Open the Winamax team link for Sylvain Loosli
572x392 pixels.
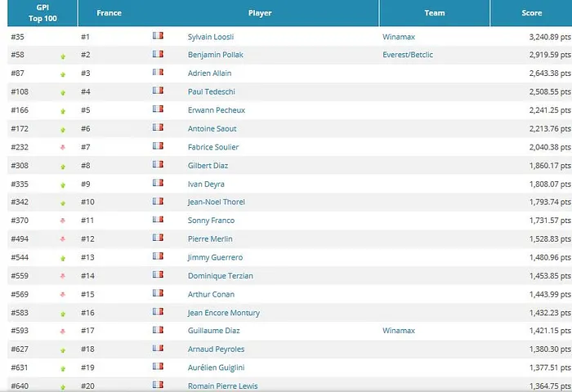click(x=399, y=37)
